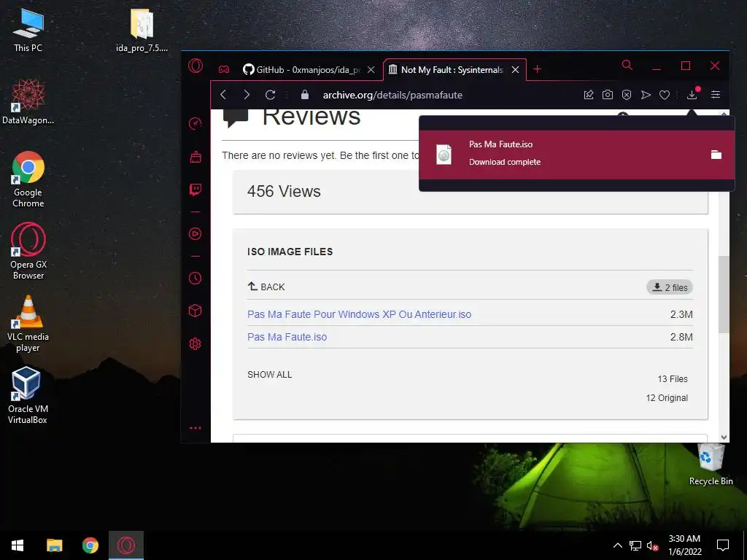Switch to Not My Fault Sysinternals tab
The width and height of the screenshot is (747, 560).
(446, 69)
